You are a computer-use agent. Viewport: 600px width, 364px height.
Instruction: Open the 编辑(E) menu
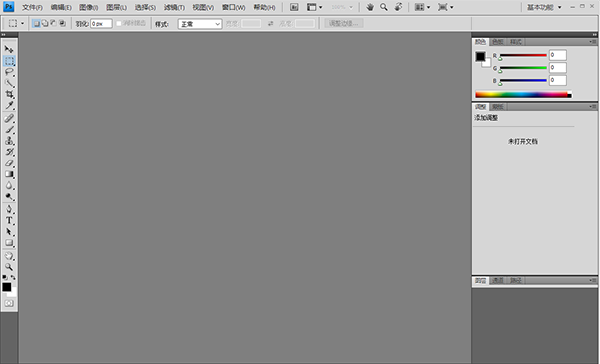[61, 7]
